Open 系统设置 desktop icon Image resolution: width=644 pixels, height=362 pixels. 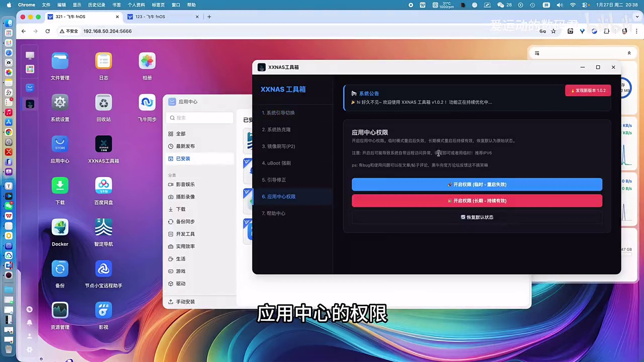[x=60, y=103]
